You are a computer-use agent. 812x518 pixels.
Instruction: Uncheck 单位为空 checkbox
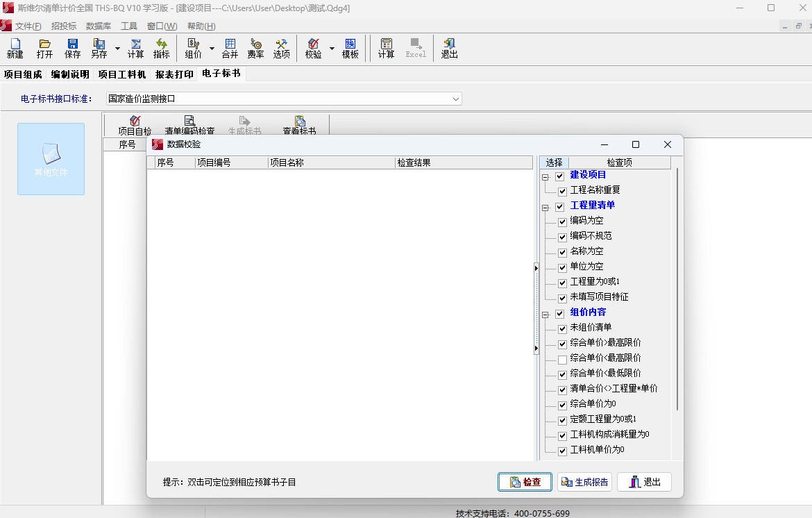click(x=562, y=268)
